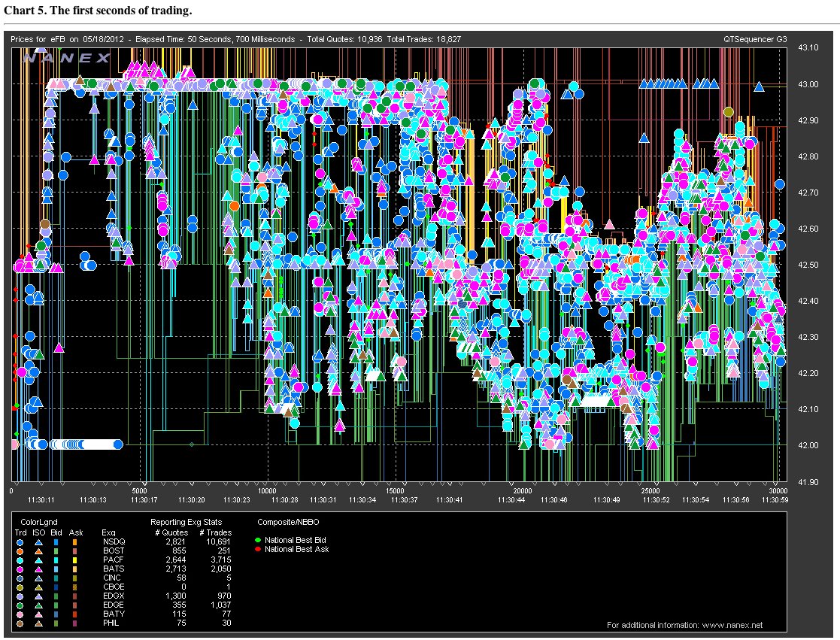Click the NSDQ blue trade circle in legend
840x640 pixels.
click(x=20, y=541)
